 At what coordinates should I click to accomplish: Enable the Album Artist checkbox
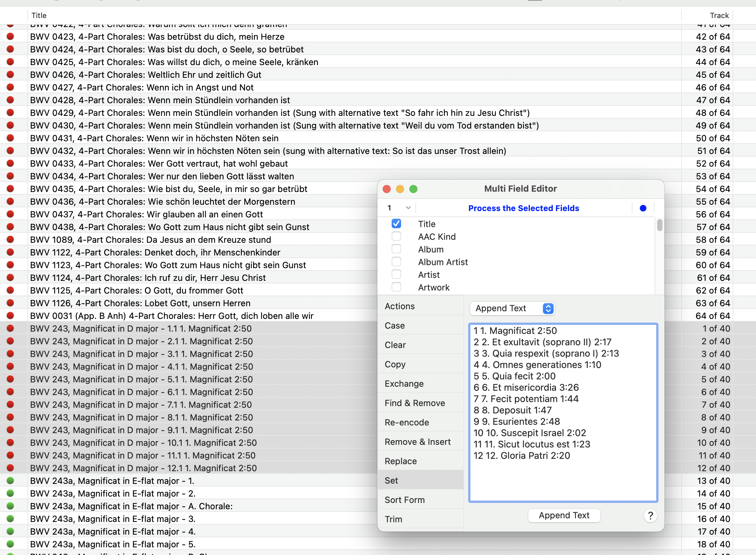click(x=396, y=262)
